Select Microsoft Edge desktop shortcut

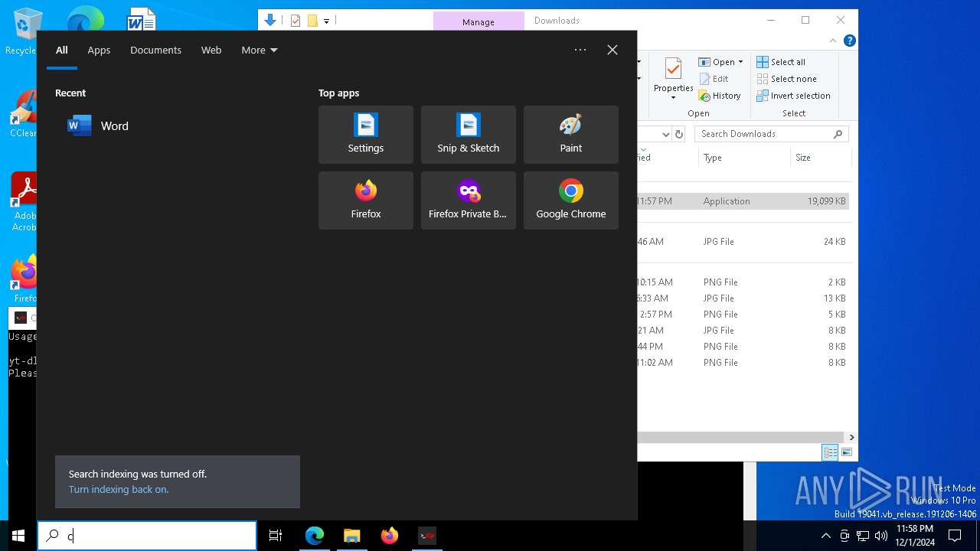tap(85, 20)
